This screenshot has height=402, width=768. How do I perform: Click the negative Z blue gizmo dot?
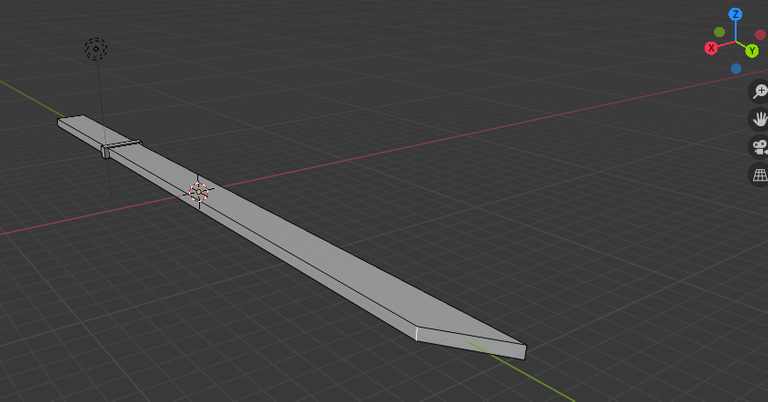[x=736, y=69]
